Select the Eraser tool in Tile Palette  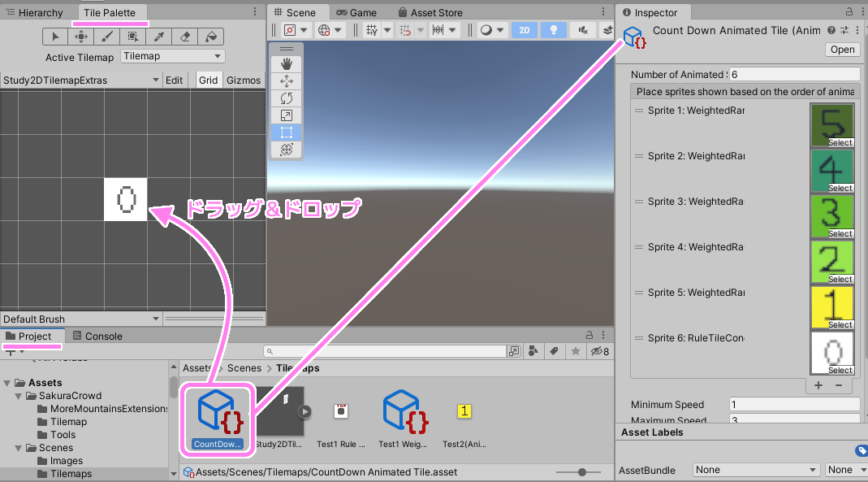pyautogui.click(x=184, y=37)
